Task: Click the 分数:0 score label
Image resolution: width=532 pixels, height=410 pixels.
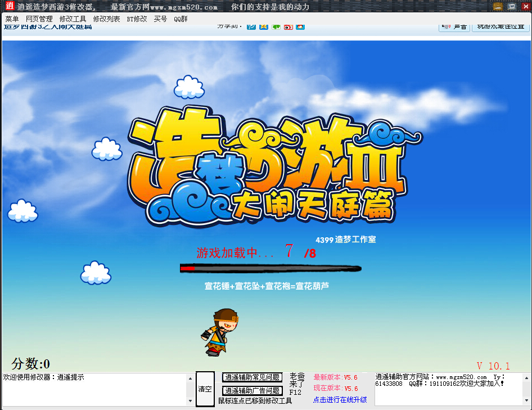Action: point(30,364)
